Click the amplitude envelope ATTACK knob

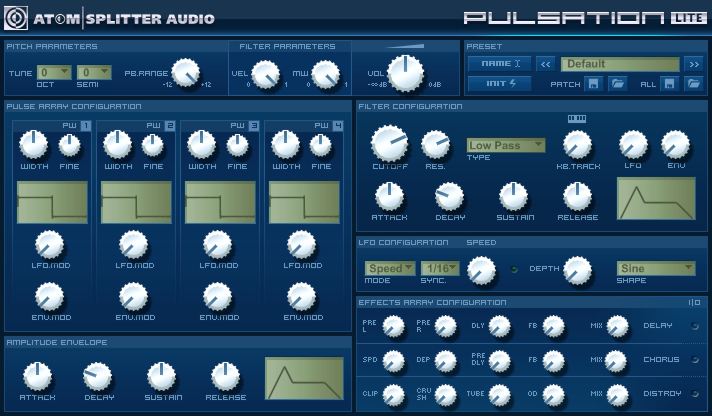(x=37, y=376)
